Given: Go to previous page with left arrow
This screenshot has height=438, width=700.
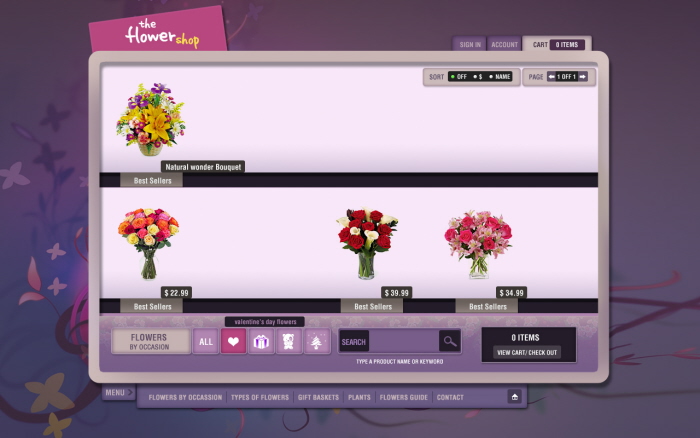Looking at the screenshot, I should click(x=551, y=77).
